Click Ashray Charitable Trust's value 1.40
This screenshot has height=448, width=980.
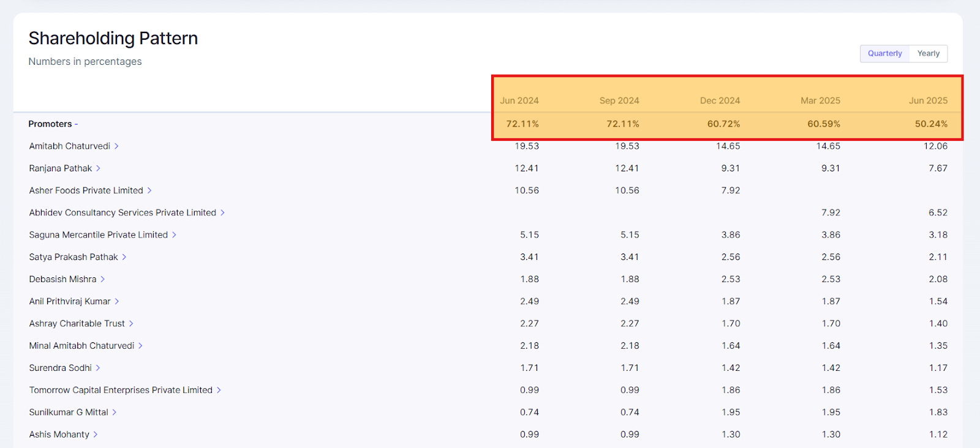coord(938,323)
